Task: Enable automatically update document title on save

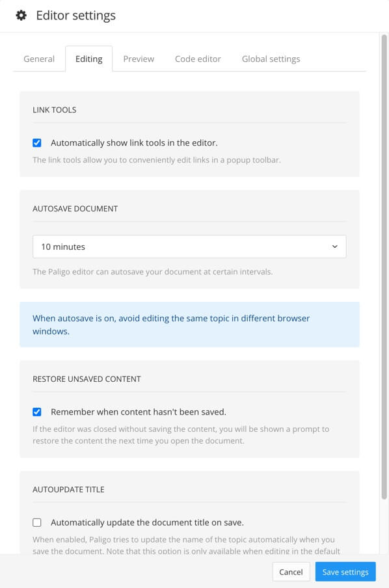Action: point(37,522)
